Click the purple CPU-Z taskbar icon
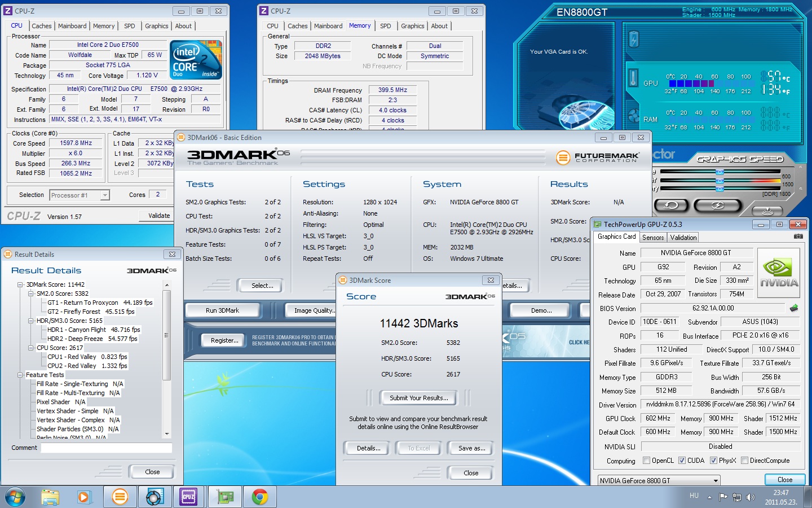The image size is (812, 508). coord(188,497)
